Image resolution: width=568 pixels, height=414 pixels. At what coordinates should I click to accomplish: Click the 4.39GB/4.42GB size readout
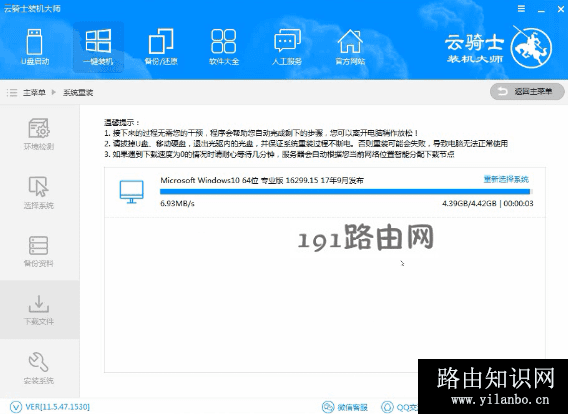(x=469, y=204)
